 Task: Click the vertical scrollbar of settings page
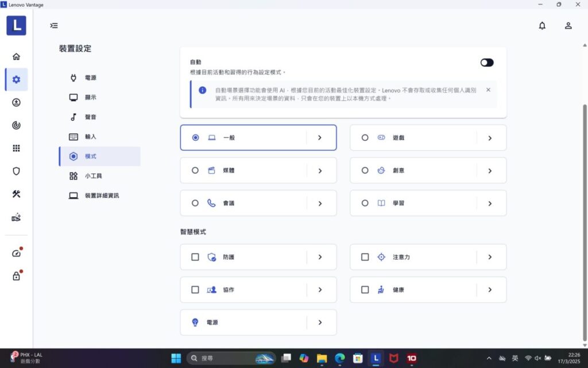[x=585, y=223]
